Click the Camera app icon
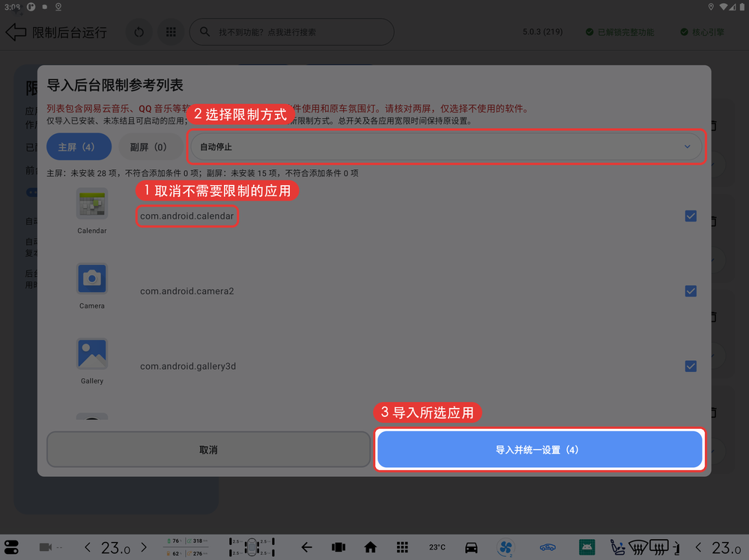Viewport: 749px width, 560px height. click(x=92, y=279)
